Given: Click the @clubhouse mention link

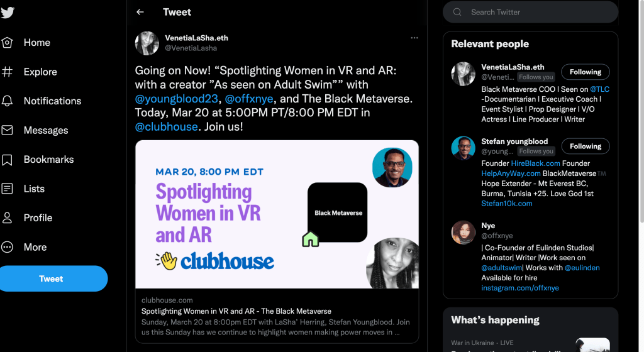Looking at the screenshot, I should 166,126.
